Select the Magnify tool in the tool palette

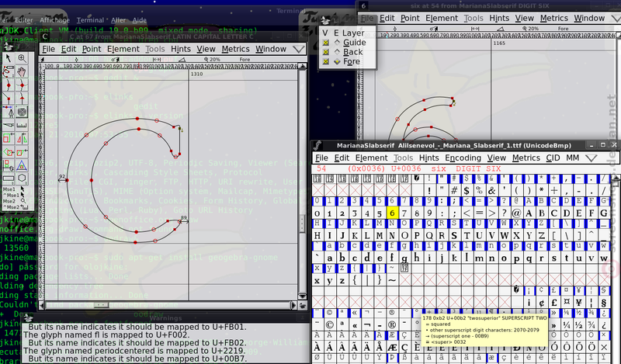pos(23,58)
